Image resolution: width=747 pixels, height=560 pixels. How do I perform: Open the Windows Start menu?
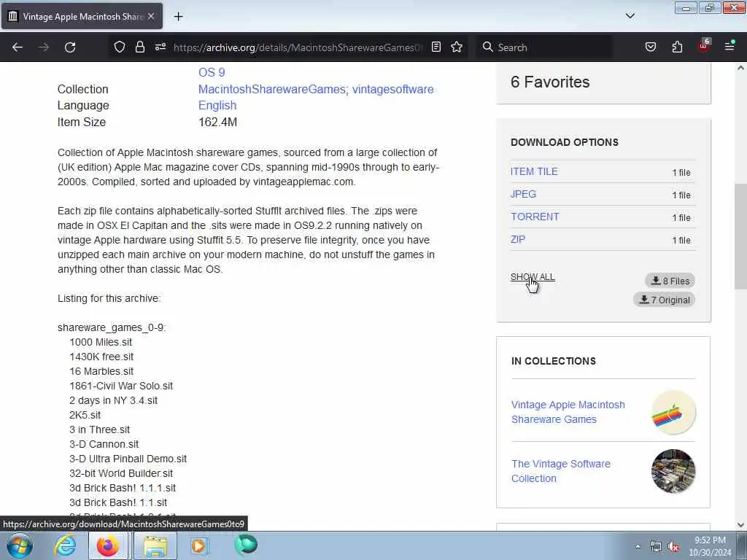[20, 545]
